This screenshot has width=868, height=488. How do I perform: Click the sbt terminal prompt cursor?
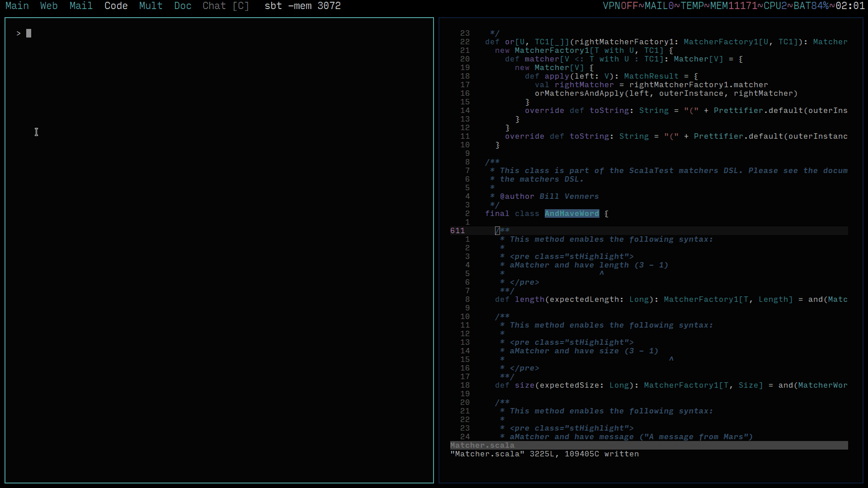tap(28, 33)
